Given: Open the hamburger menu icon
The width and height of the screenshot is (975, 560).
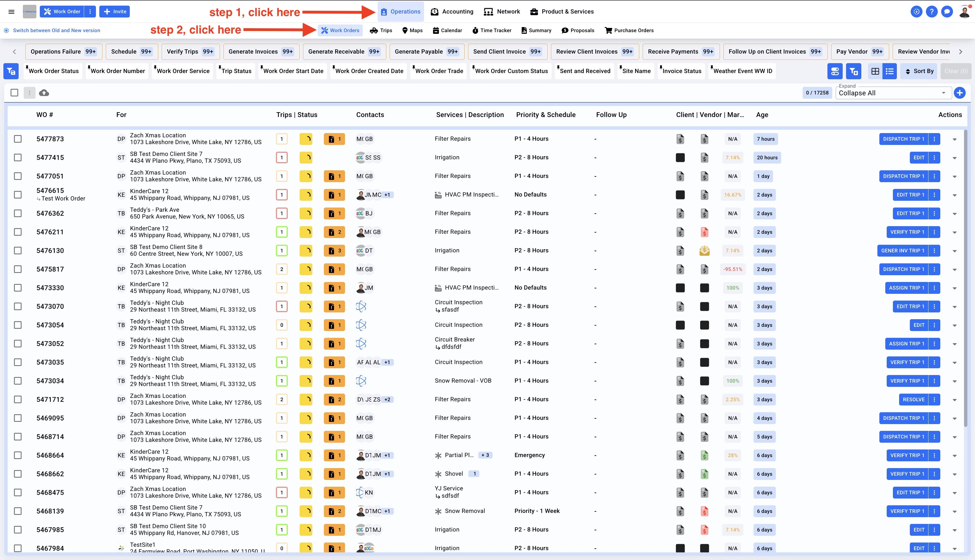Looking at the screenshot, I should 12,12.
